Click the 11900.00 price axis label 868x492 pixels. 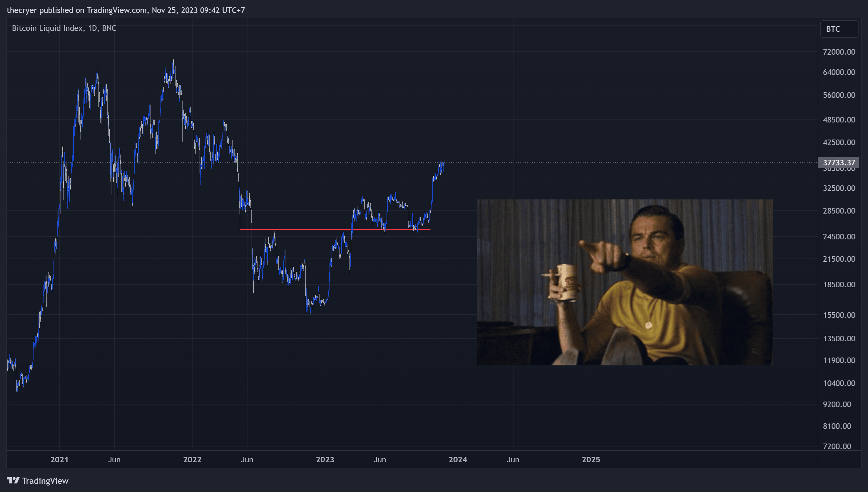(839, 360)
